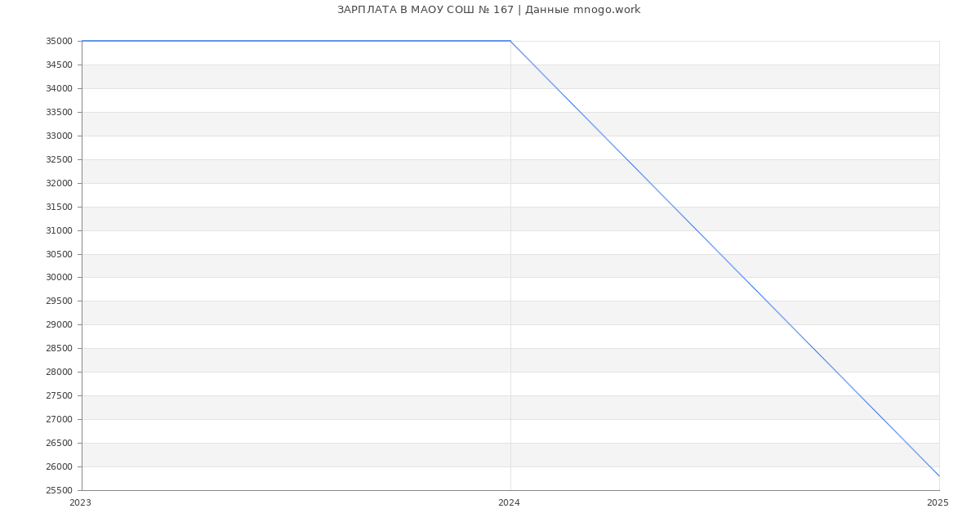Screen dimensions: 980x531
Task: Click the 30000 y-axis label
Action: (x=60, y=278)
